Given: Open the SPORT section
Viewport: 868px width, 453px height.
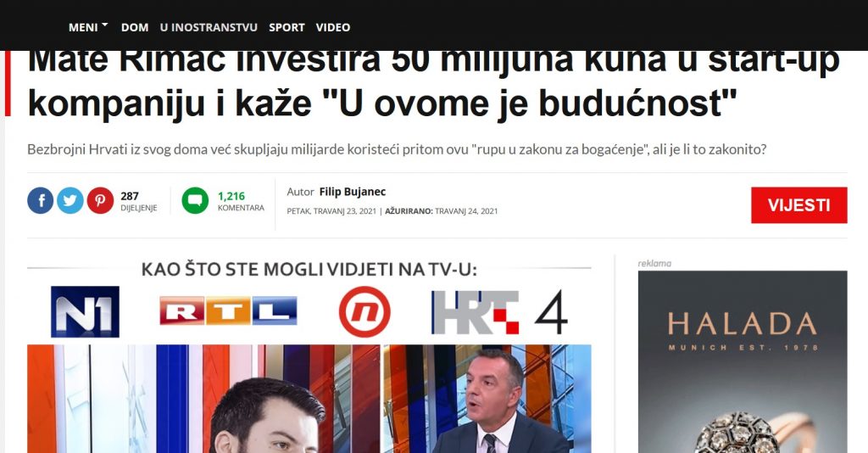Looking at the screenshot, I should click(287, 27).
